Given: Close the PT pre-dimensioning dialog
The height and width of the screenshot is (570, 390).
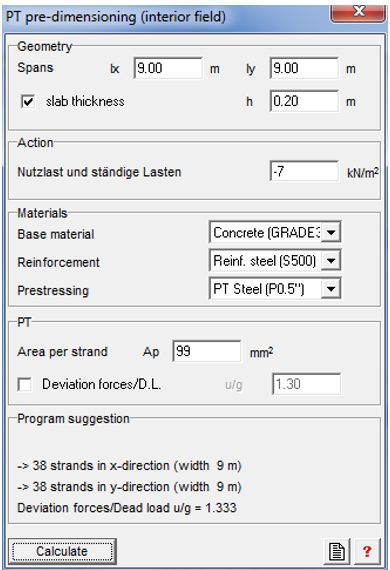Looking at the screenshot, I should point(358,13).
